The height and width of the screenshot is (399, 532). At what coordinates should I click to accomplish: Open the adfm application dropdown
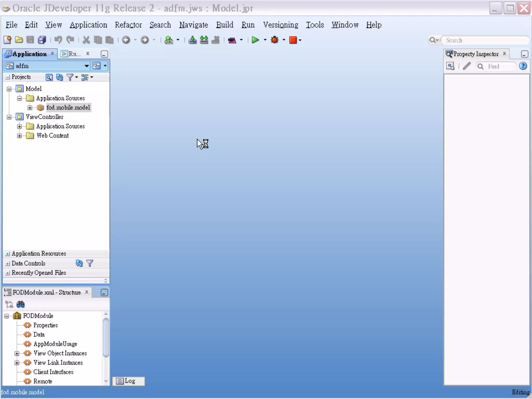(87, 66)
